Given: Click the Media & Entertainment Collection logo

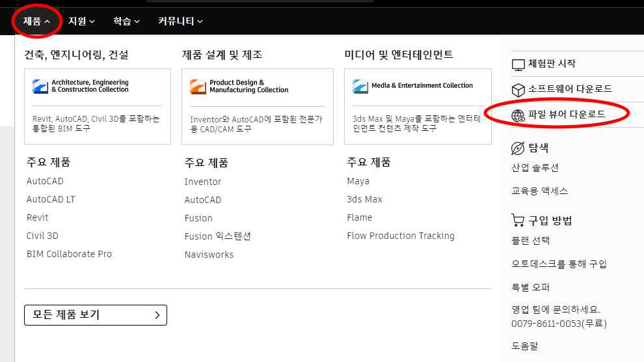Looking at the screenshot, I should click(x=360, y=86).
